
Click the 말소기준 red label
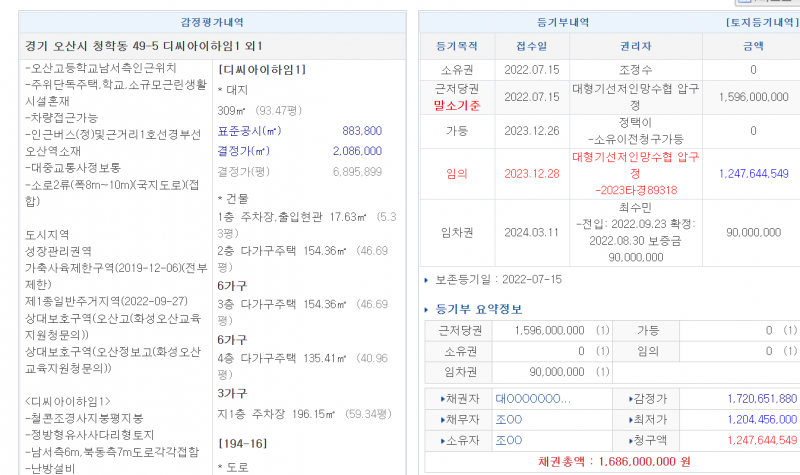point(457,105)
